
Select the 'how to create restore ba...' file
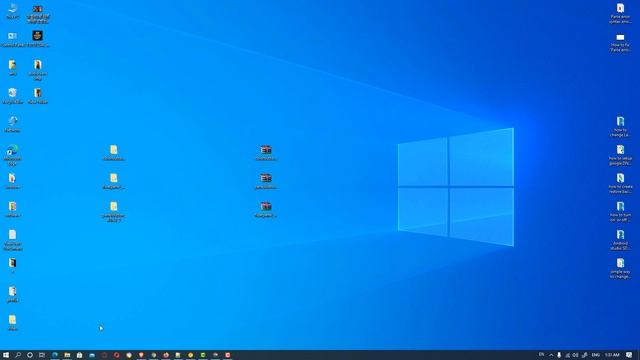click(x=620, y=183)
